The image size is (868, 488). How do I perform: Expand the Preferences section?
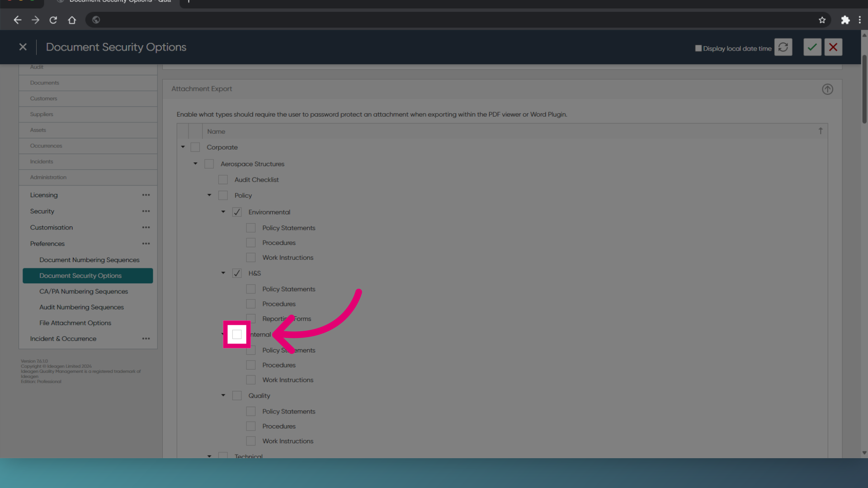pyautogui.click(x=47, y=244)
